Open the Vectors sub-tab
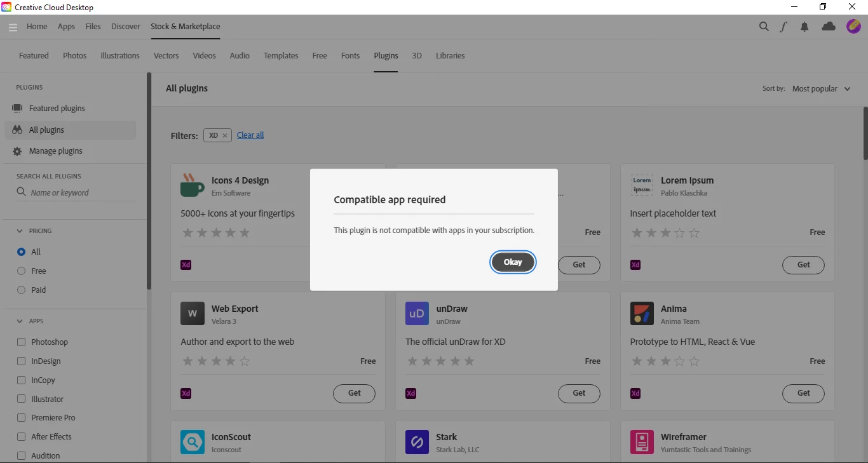The height and width of the screenshot is (463, 868). [x=166, y=56]
